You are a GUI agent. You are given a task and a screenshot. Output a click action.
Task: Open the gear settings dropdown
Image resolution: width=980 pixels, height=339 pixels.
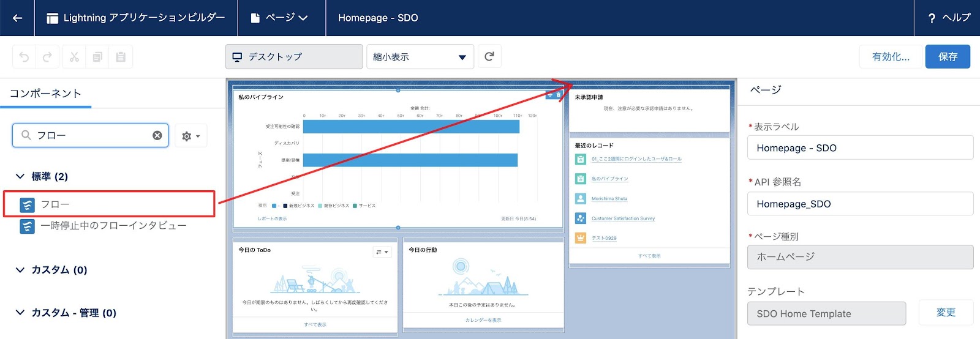click(x=191, y=136)
